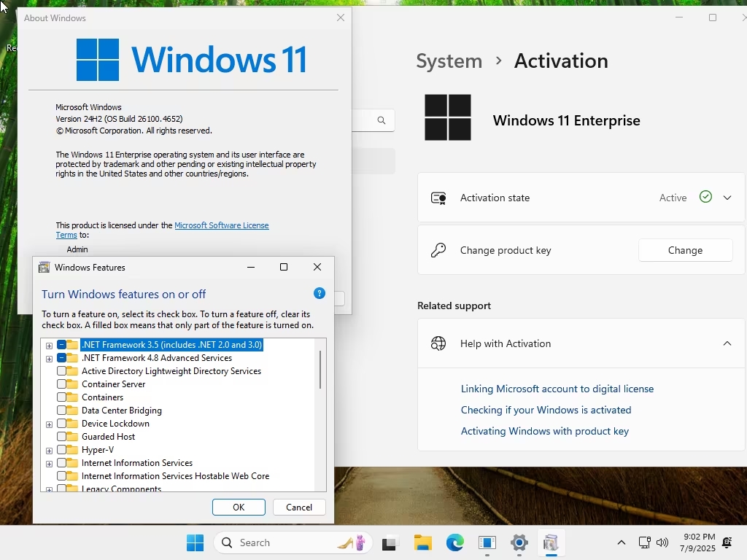Click the volume speaker icon in the tray

[662, 542]
